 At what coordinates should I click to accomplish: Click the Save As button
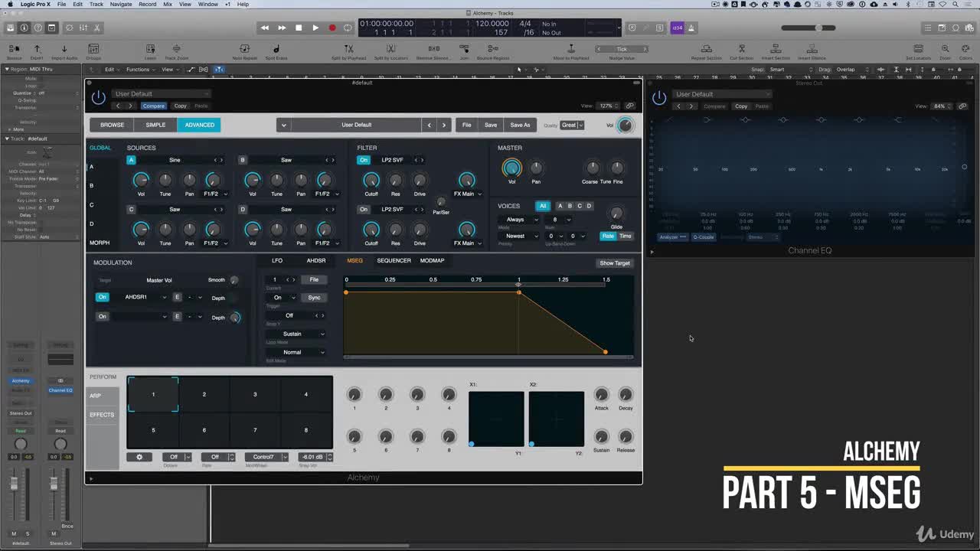click(520, 125)
